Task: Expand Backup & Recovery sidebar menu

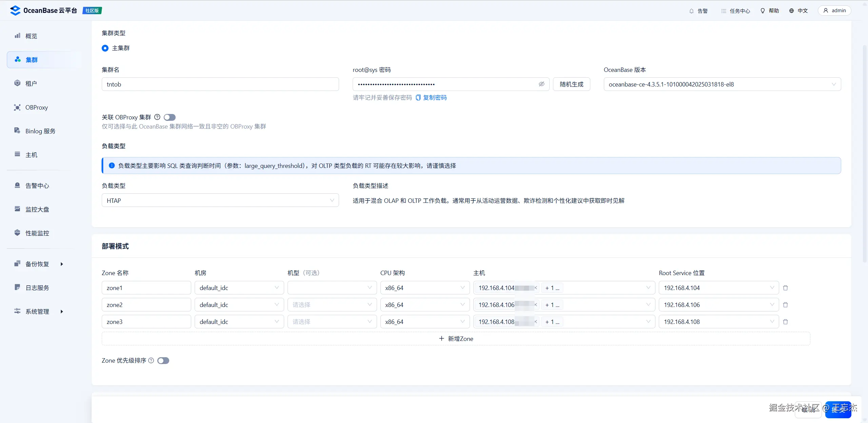Action: coord(37,264)
